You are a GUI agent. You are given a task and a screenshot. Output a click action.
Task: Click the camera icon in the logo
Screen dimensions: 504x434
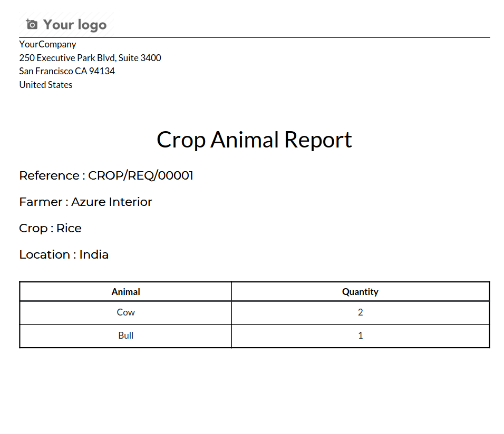pos(32,24)
